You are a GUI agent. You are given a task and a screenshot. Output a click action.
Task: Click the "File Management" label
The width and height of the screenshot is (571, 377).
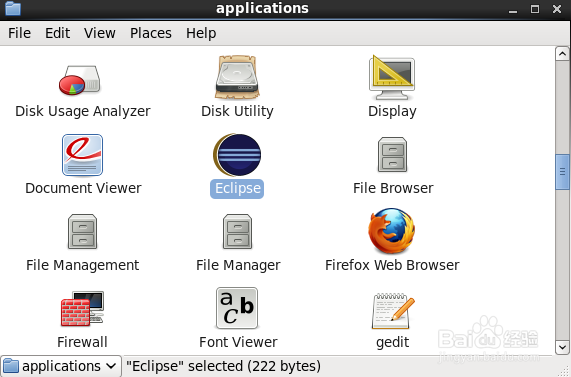tap(82, 265)
